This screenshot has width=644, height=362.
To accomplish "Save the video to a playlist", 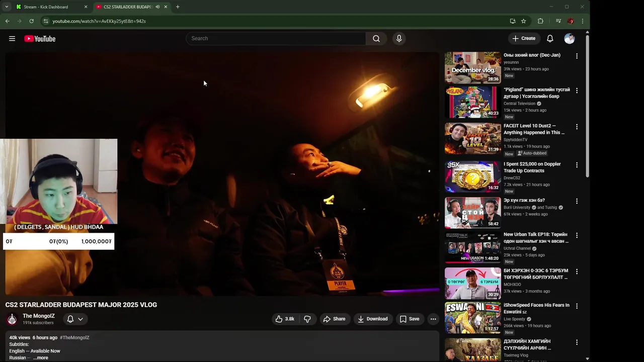I will (x=410, y=319).
